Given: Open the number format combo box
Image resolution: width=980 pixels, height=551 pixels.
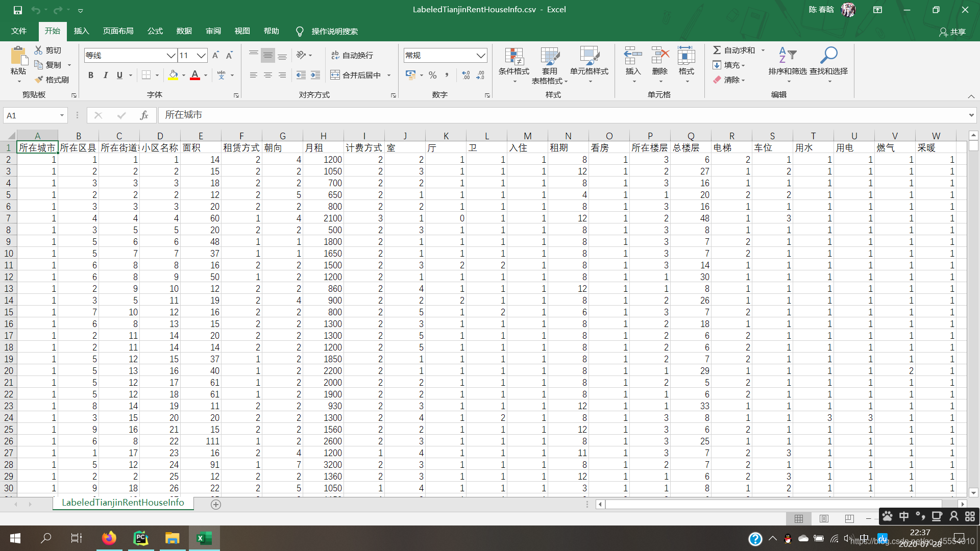Looking at the screenshot, I should 480,55.
